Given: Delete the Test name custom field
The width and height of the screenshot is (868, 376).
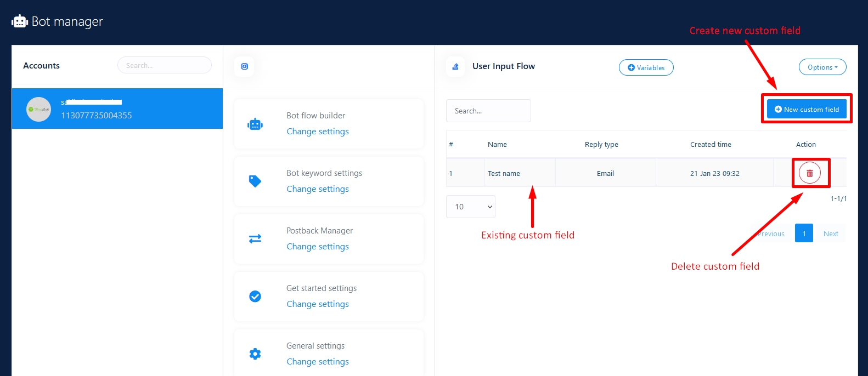Looking at the screenshot, I should 809,173.
